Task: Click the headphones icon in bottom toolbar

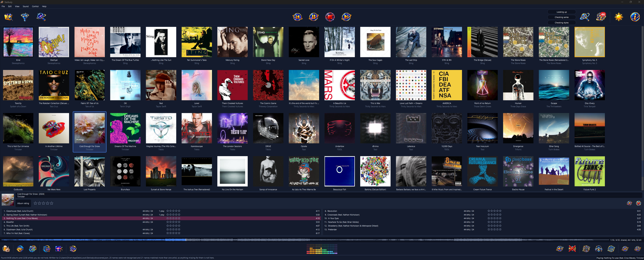Action: pos(599,249)
